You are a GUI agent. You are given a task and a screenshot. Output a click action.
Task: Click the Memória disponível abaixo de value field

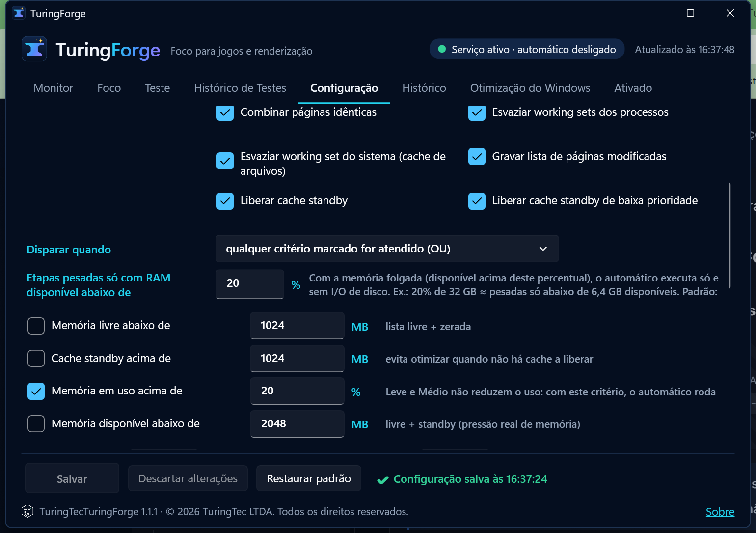tap(297, 424)
